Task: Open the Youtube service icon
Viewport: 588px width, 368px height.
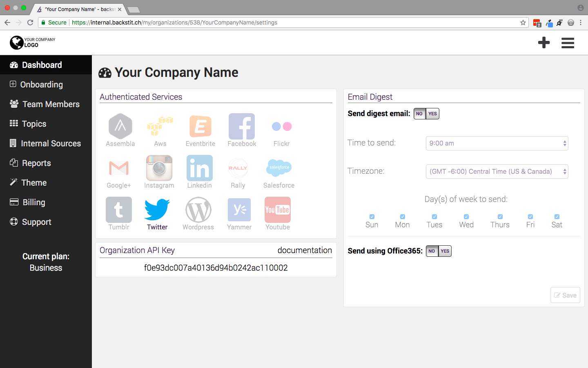Action: [278, 210]
